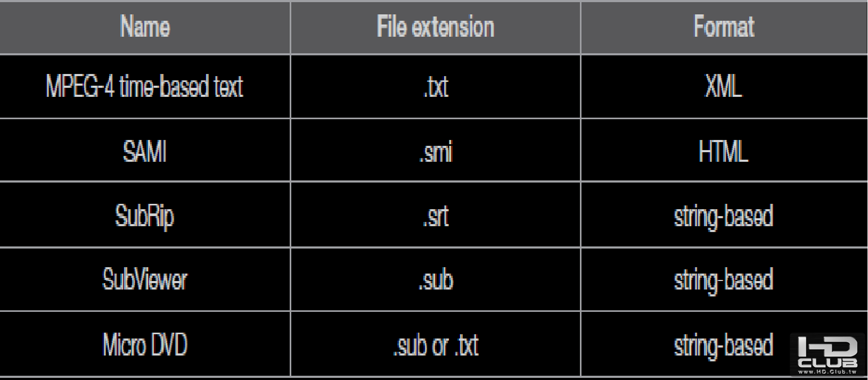The image size is (868, 380).
Task: Click the Format column header
Action: [x=724, y=27]
